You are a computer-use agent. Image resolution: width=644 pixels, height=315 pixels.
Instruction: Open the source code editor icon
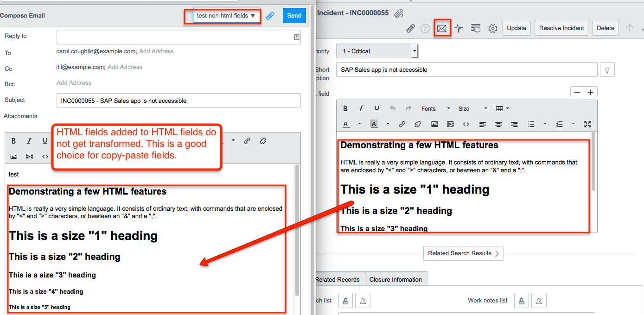click(x=466, y=124)
